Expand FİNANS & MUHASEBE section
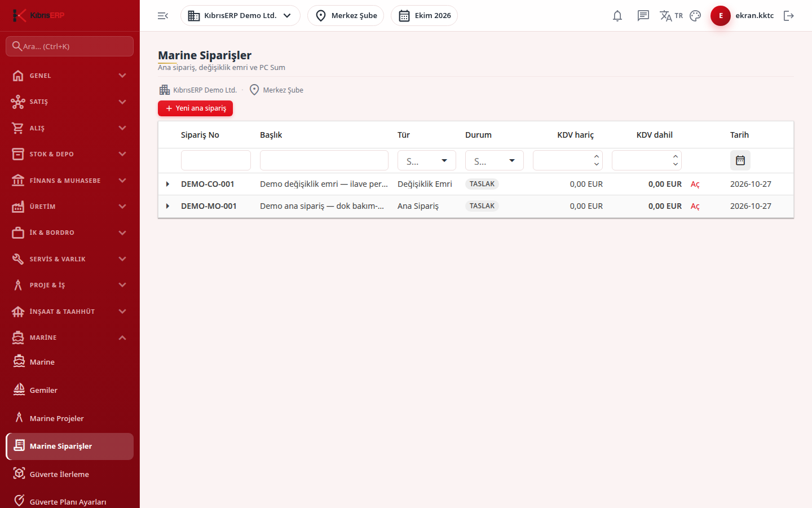The width and height of the screenshot is (812, 508). coord(69,181)
